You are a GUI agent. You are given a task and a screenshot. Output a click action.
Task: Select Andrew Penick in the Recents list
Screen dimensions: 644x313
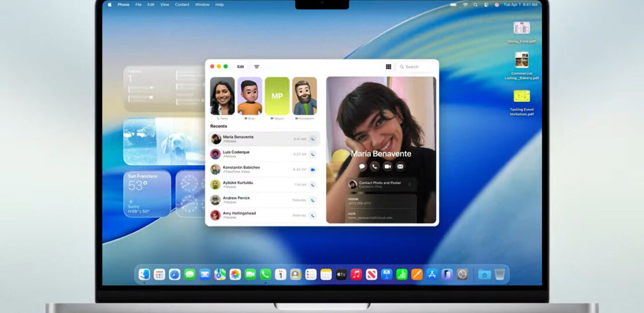[x=263, y=200]
